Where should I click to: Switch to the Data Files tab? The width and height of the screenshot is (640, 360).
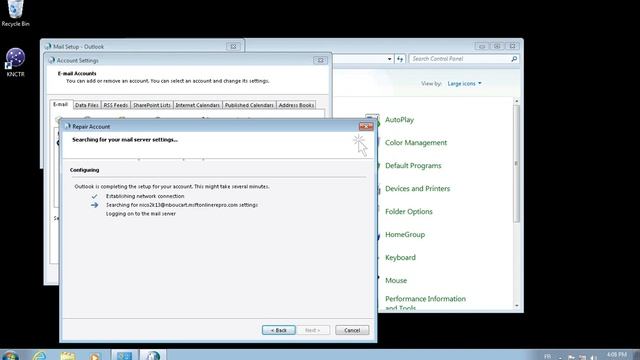(87, 105)
